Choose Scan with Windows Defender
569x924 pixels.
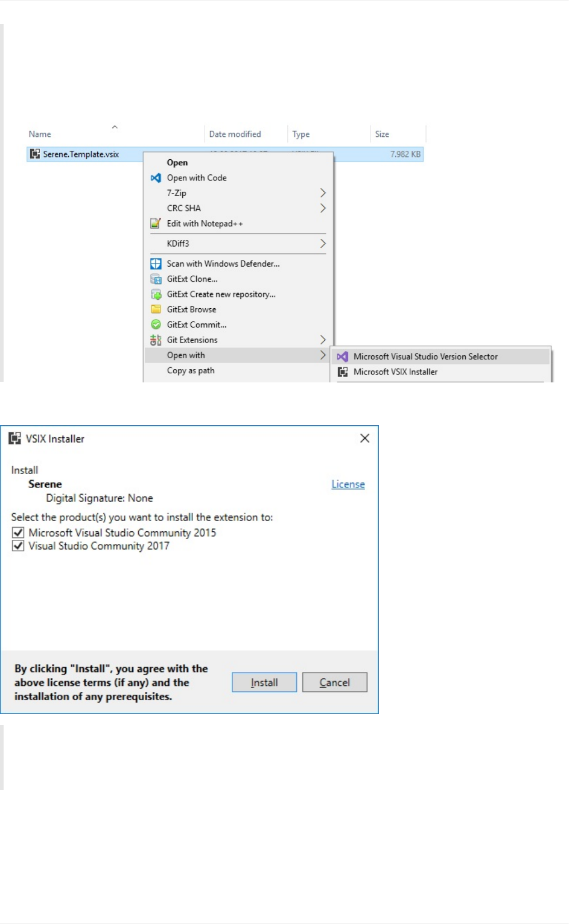(x=223, y=264)
